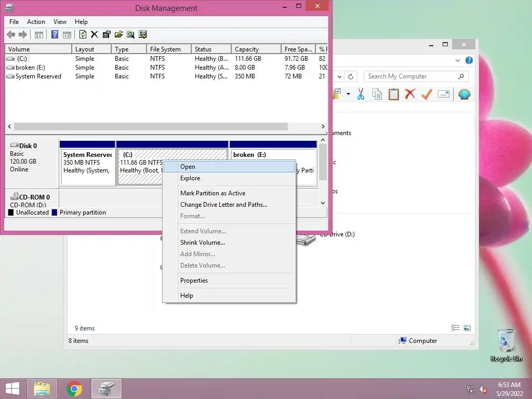
Task: Choose Change Drive Letter and Paths
Action: tap(229, 205)
